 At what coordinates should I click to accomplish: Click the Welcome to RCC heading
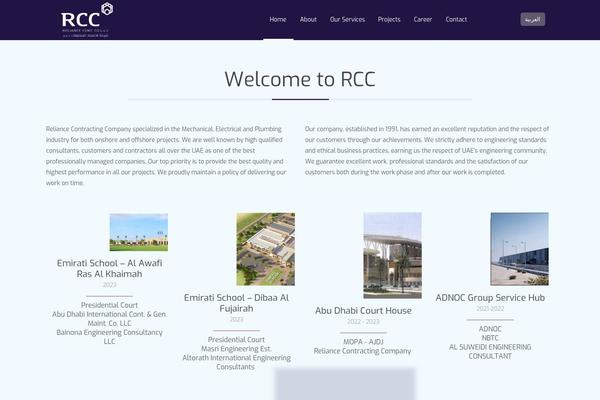300,79
